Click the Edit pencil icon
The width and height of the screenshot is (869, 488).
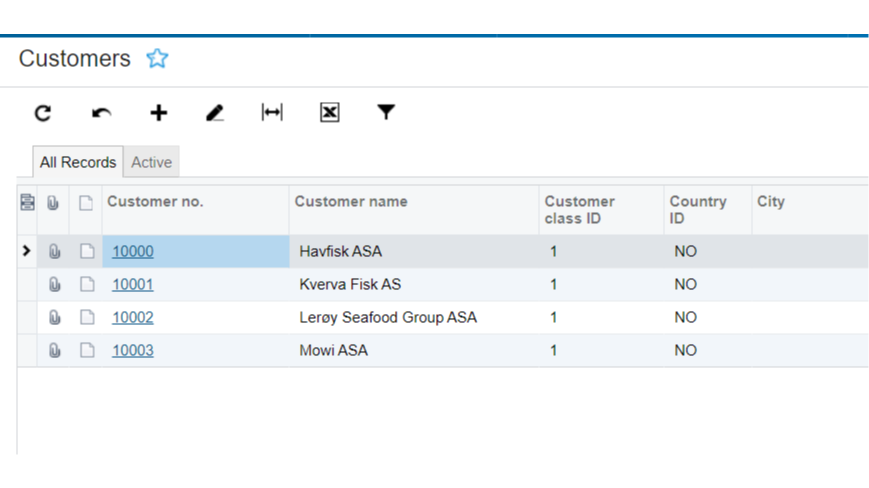click(215, 113)
